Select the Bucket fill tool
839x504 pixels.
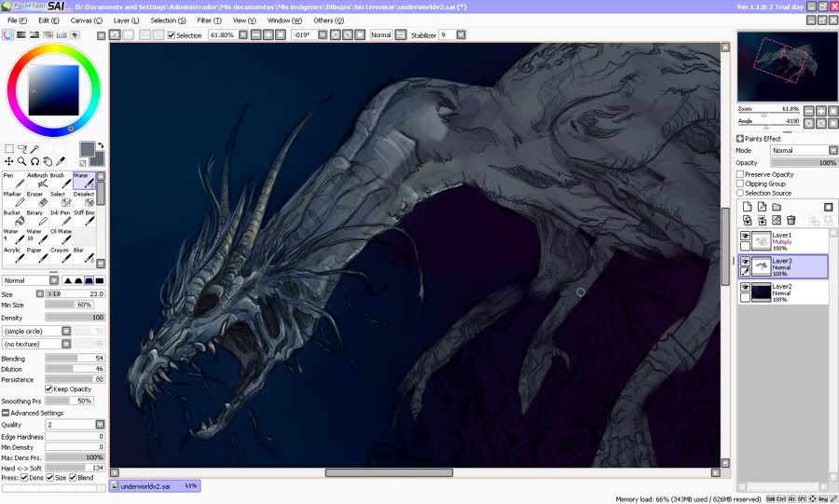[14, 217]
